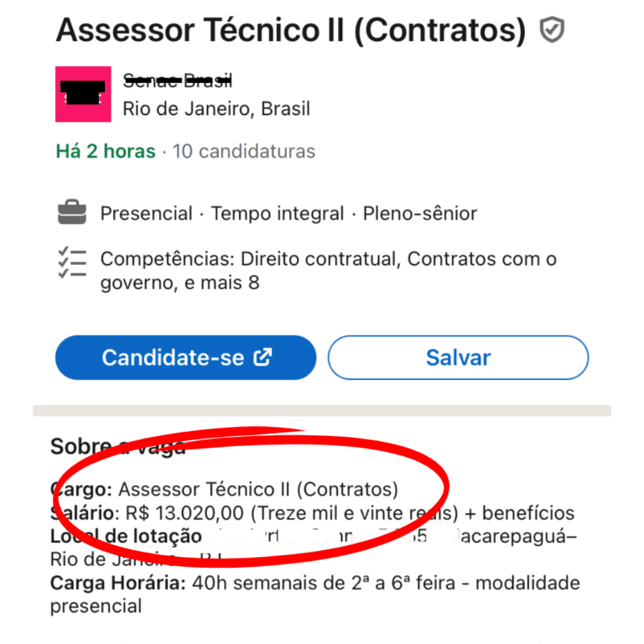Image resolution: width=644 pixels, height=644 pixels.
Task: Click the job title Assessor Técnico II heading
Action: point(291,30)
